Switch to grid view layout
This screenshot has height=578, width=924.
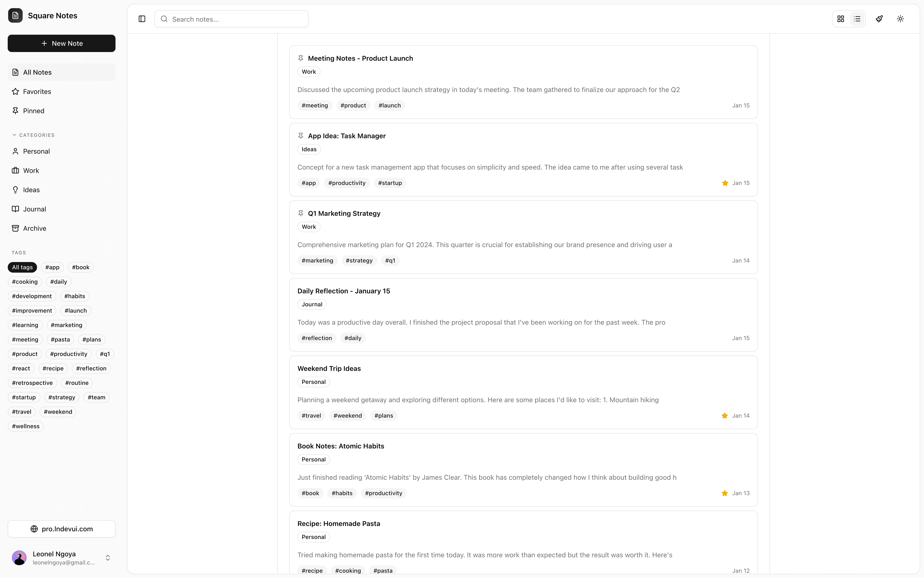click(x=840, y=19)
